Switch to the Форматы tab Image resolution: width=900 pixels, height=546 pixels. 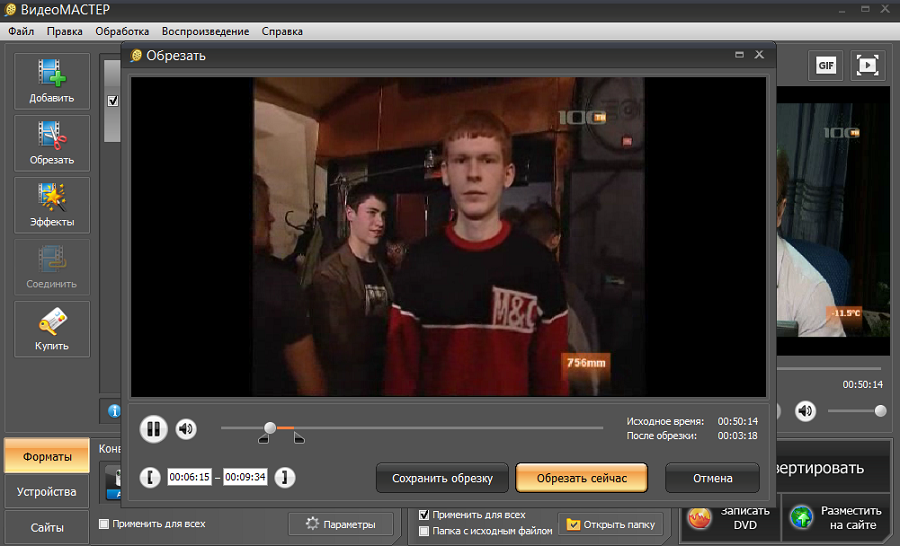(x=47, y=456)
